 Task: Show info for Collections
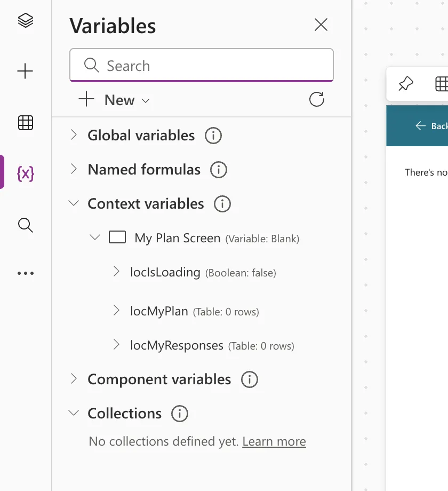[180, 414]
